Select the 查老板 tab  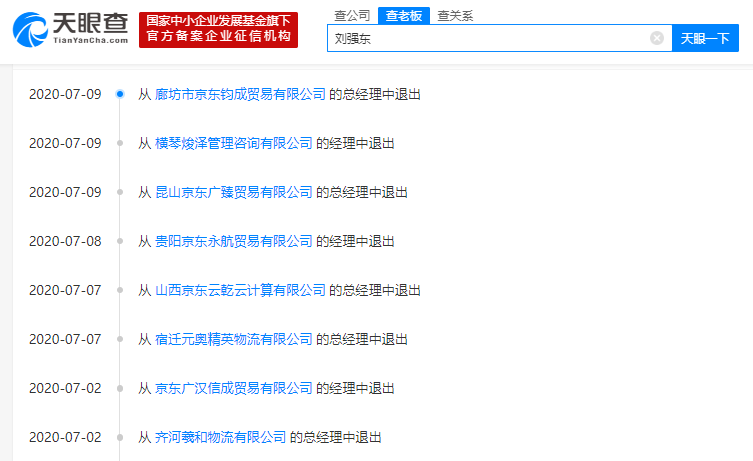pos(404,16)
